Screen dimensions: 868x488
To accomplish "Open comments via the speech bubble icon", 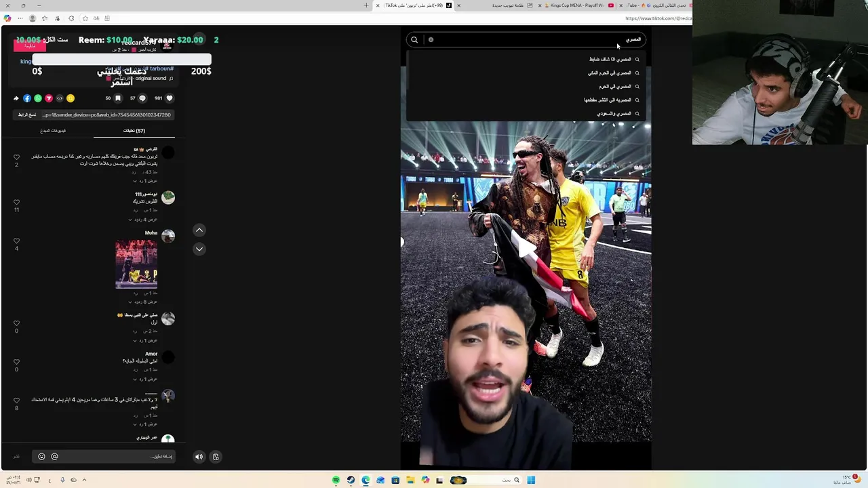I will tap(142, 98).
